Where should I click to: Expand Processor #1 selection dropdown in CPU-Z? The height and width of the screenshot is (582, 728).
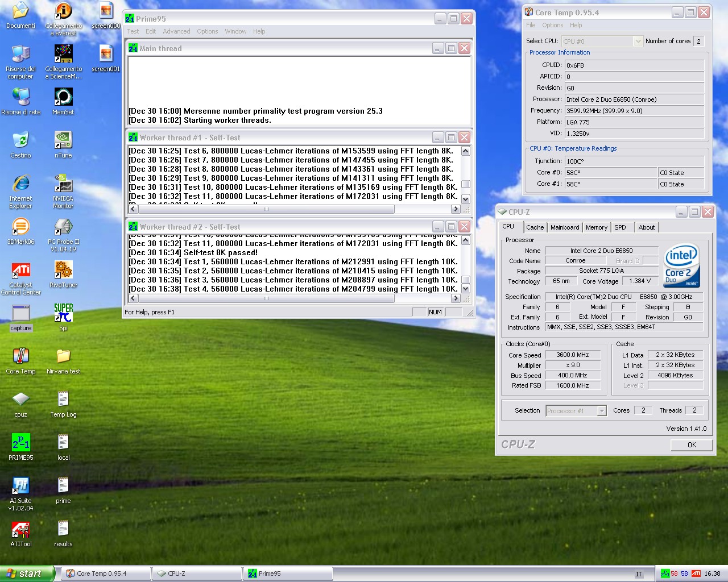tap(602, 411)
